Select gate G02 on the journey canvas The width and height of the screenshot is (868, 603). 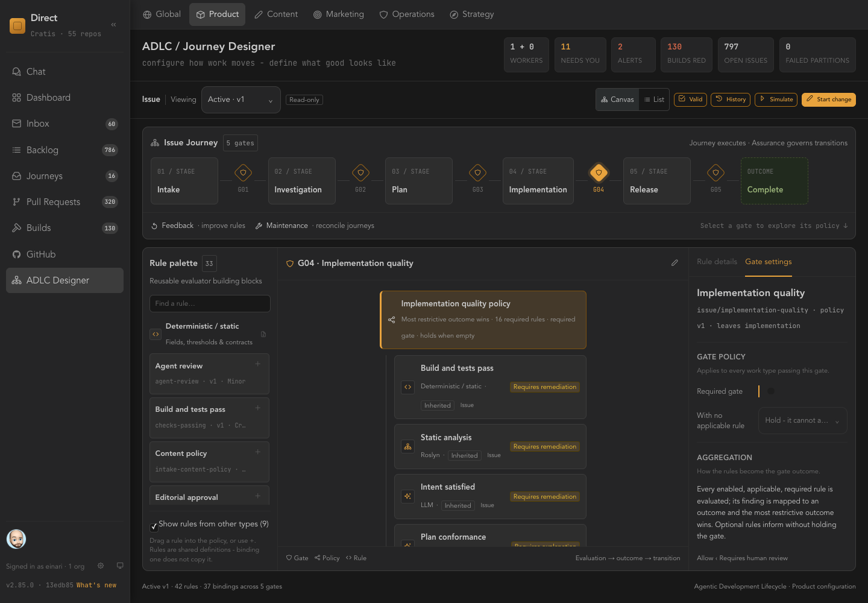pos(360,173)
